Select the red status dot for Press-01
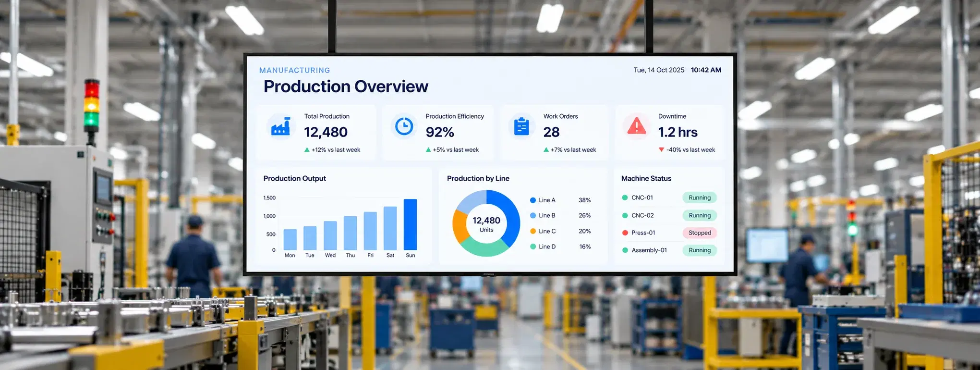Image resolution: width=980 pixels, height=370 pixels. (625, 233)
